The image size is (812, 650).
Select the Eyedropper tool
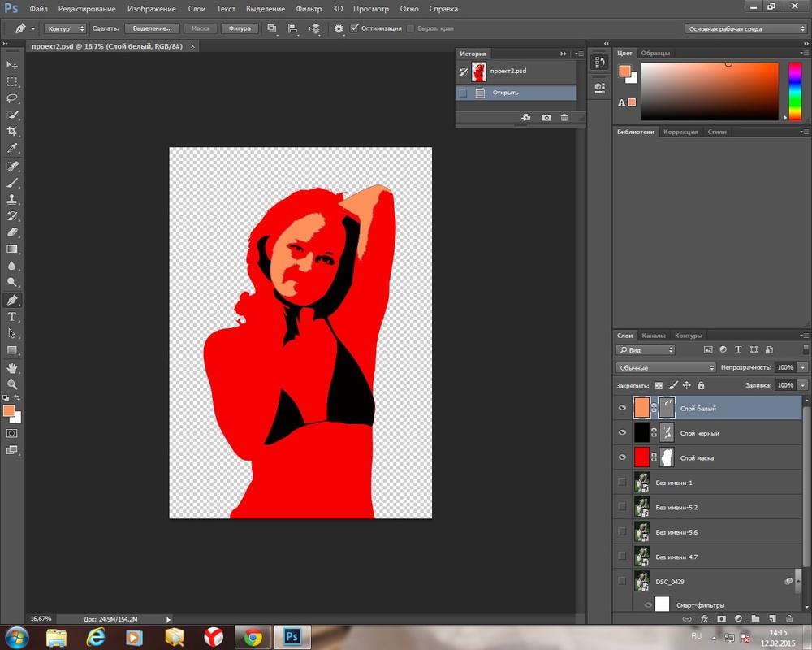click(12, 149)
